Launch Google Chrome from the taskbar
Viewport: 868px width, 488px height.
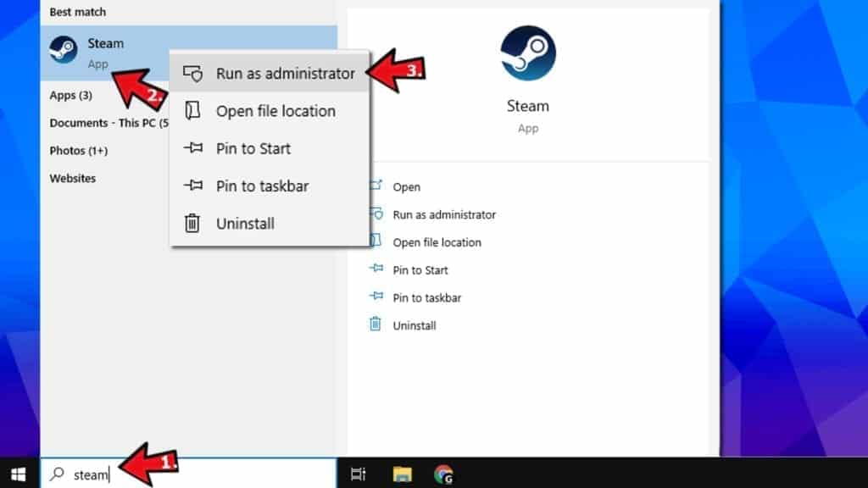pos(443,474)
